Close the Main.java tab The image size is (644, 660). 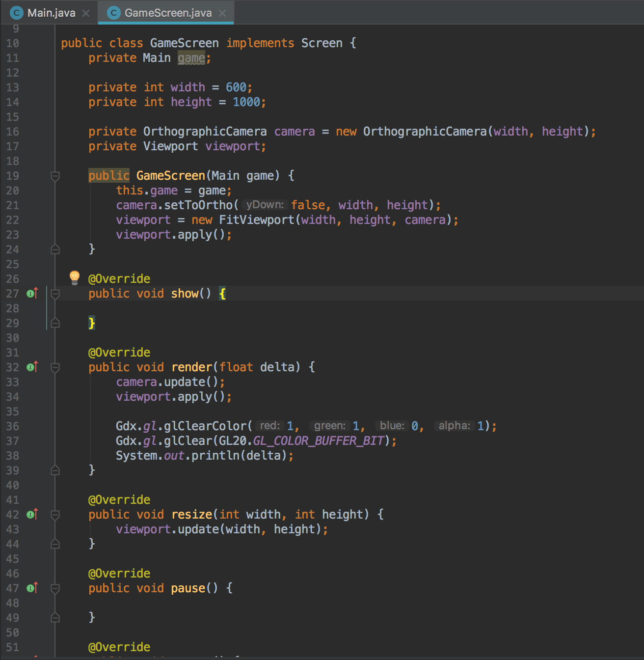pyautogui.click(x=86, y=13)
